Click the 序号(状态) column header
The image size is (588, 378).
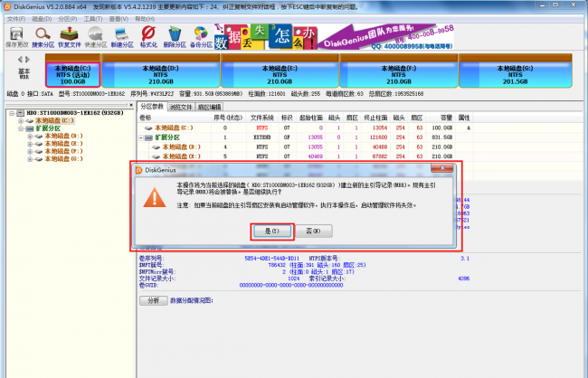(x=228, y=118)
